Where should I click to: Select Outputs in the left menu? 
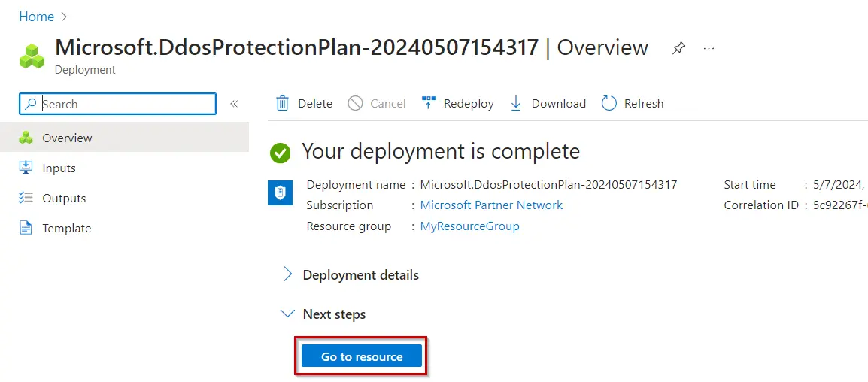(x=64, y=199)
